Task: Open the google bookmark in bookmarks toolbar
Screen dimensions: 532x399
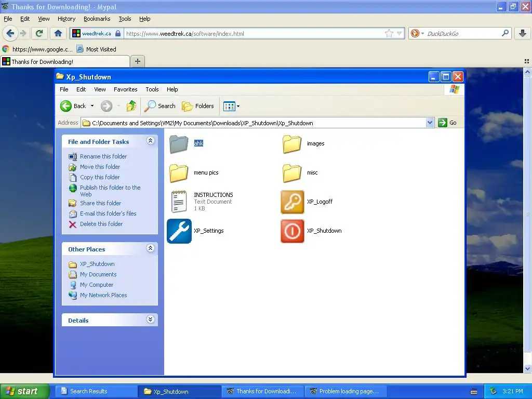Action: [37, 49]
